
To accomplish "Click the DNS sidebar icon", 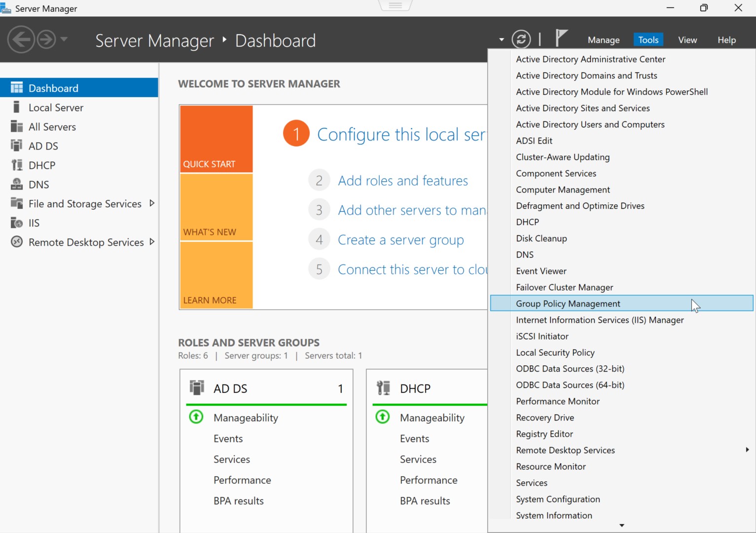I will [x=17, y=184].
